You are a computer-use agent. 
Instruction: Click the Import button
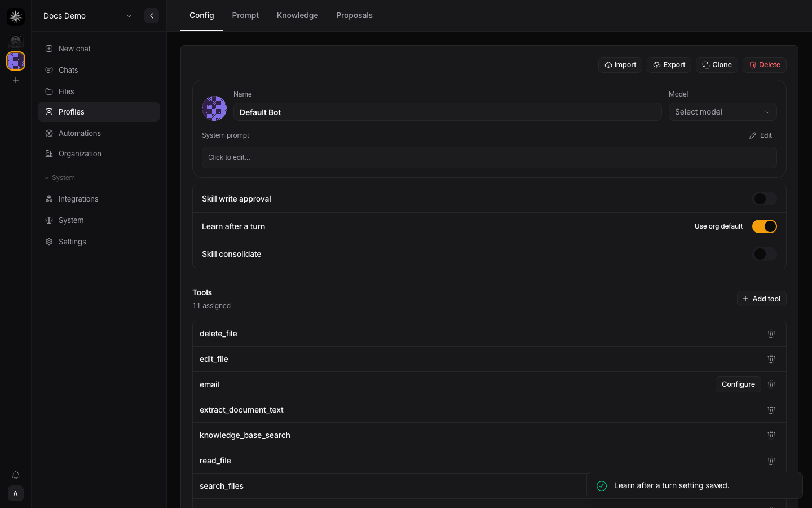[x=620, y=65]
